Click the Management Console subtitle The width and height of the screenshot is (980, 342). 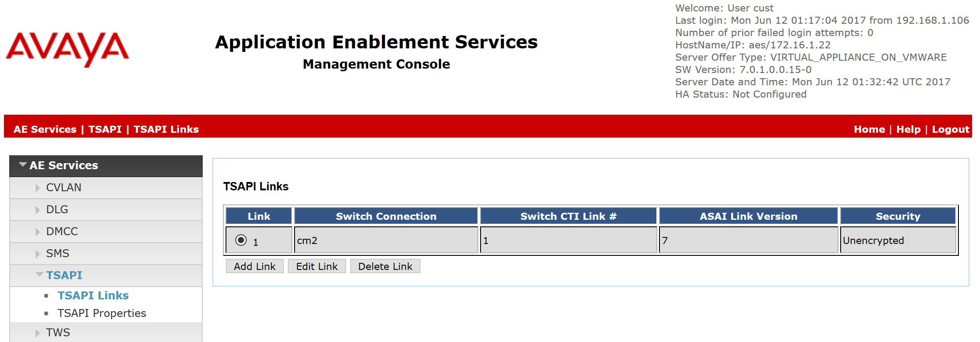tap(376, 64)
